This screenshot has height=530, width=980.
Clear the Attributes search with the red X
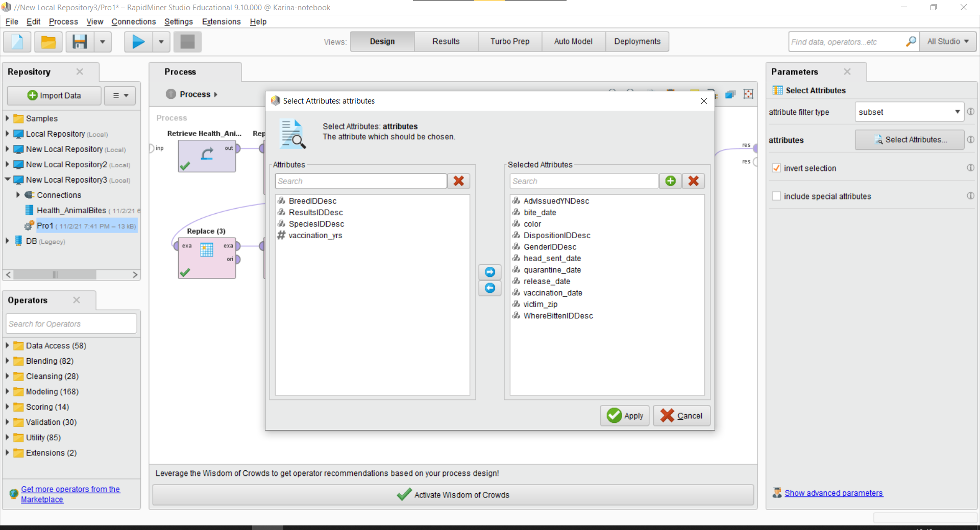[458, 181]
